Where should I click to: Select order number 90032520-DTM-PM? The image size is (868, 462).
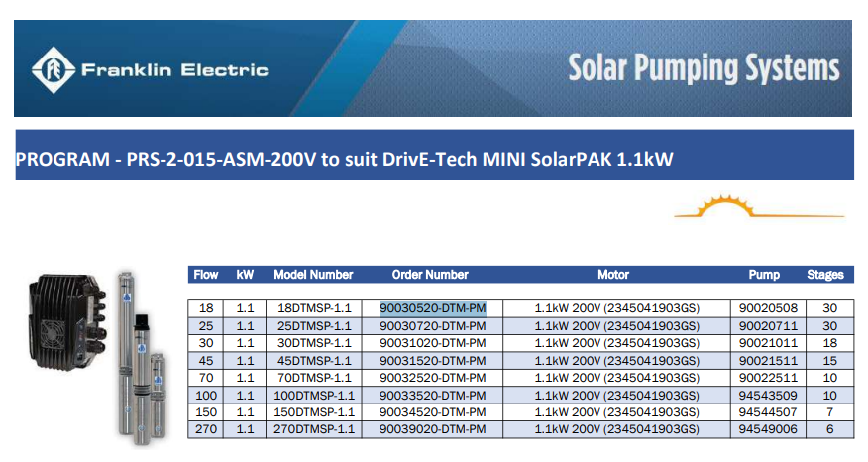[432, 378]
